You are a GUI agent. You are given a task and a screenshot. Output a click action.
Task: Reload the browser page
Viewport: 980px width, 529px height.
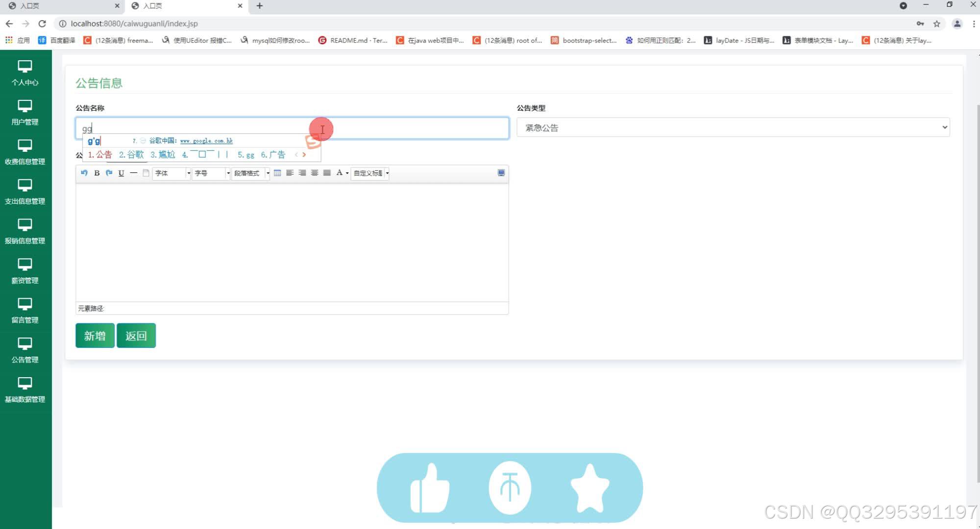tap(42, 24)
